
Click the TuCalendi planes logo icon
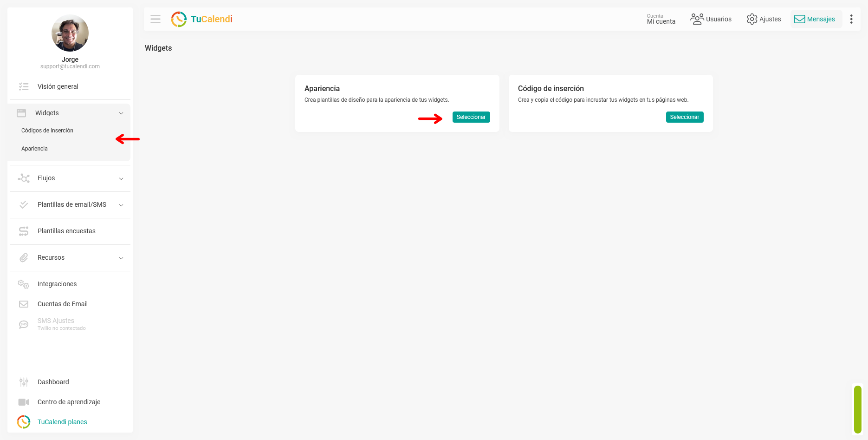[x=24, y=422]
